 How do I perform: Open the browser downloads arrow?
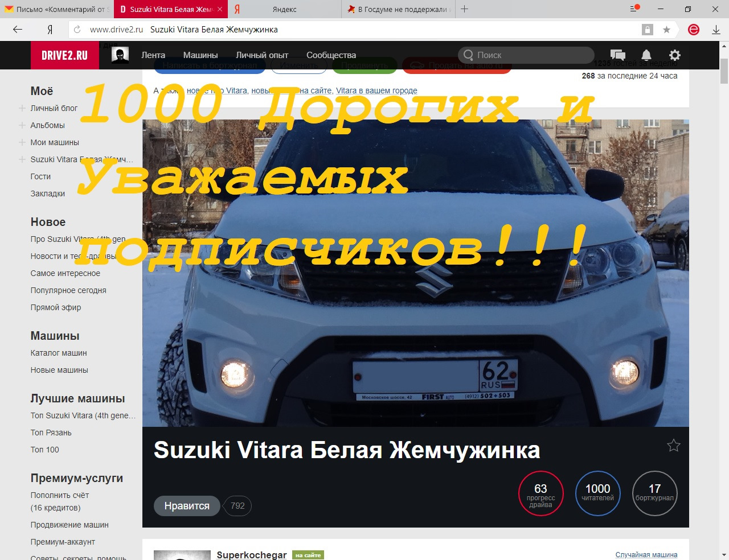click(716, 30)
